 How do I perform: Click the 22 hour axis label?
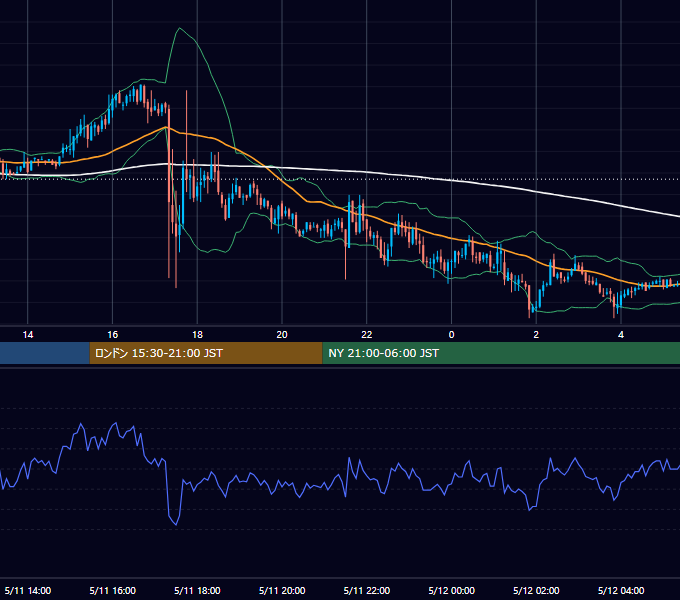366,335
